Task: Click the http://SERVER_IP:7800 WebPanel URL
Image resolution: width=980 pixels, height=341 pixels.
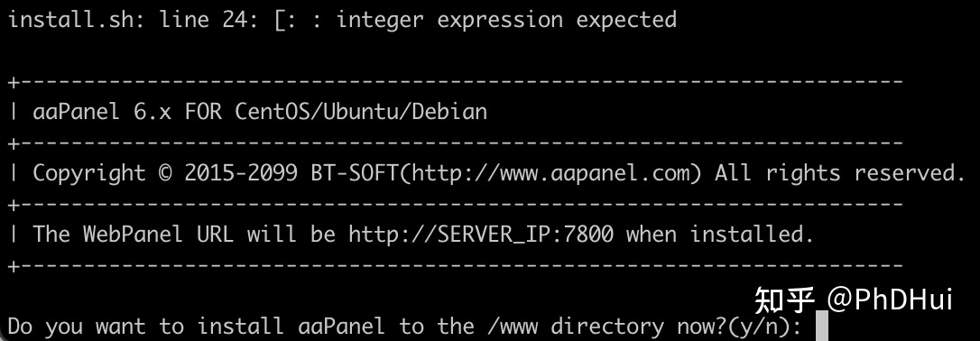Action: click(x=481, y=235)
